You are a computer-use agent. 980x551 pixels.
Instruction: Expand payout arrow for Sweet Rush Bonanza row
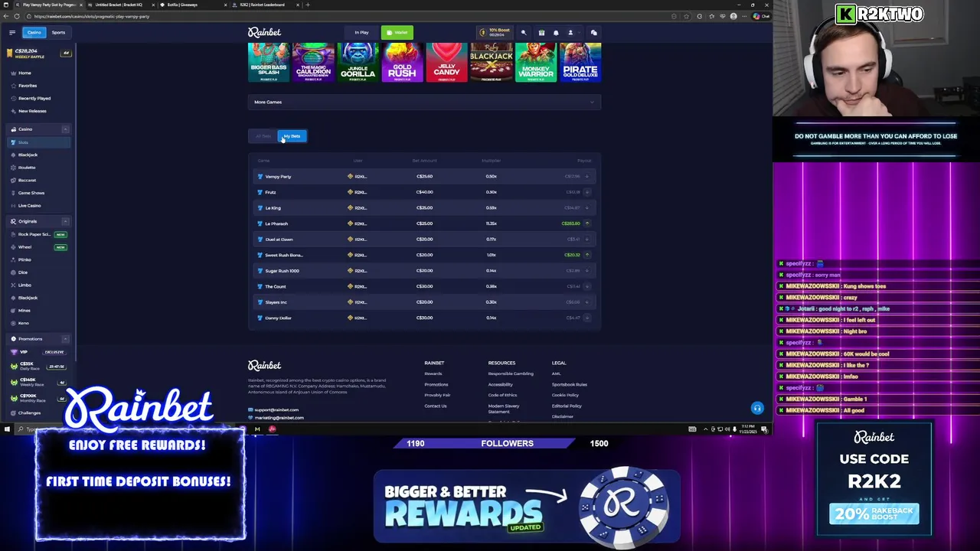pos(586,255)
